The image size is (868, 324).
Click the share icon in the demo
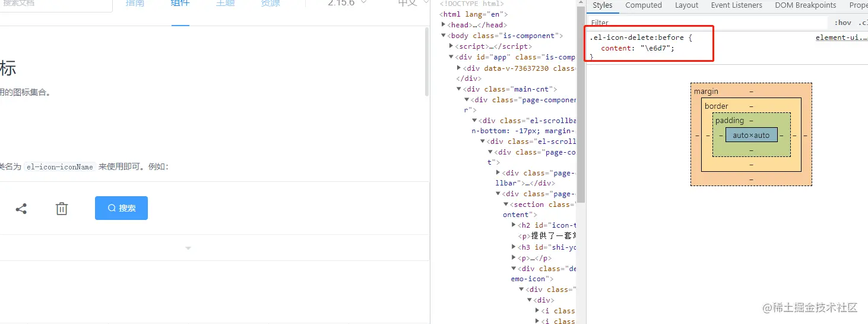tap(21, 209)
